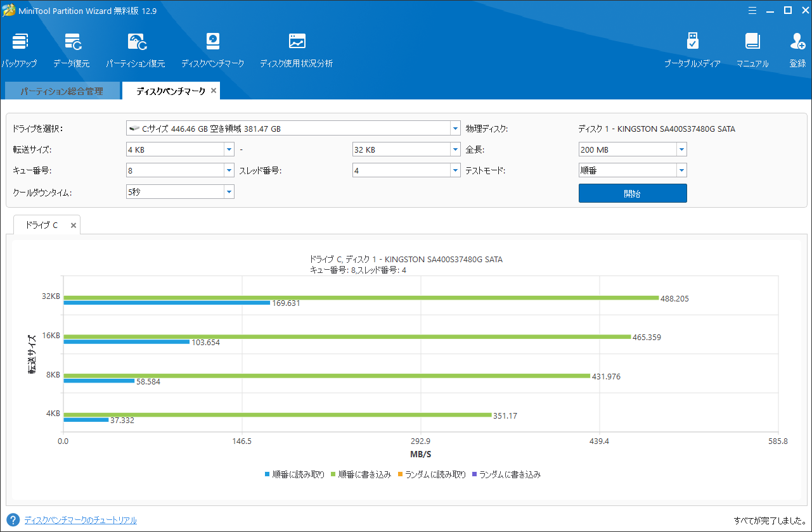Click the 4KB green write bar
This screenshot has height=532, width=812.
pos(278,415)
